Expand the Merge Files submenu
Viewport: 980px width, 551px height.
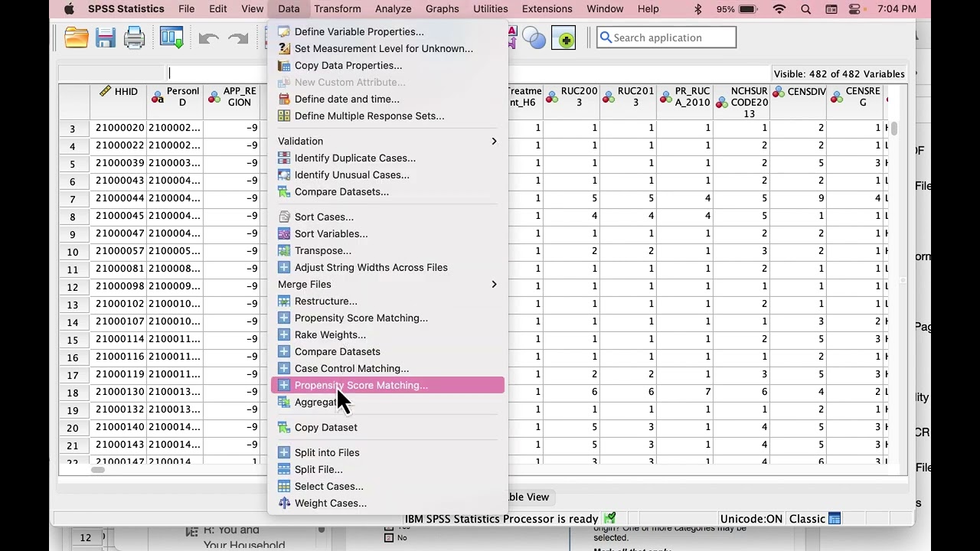point(387,284)
